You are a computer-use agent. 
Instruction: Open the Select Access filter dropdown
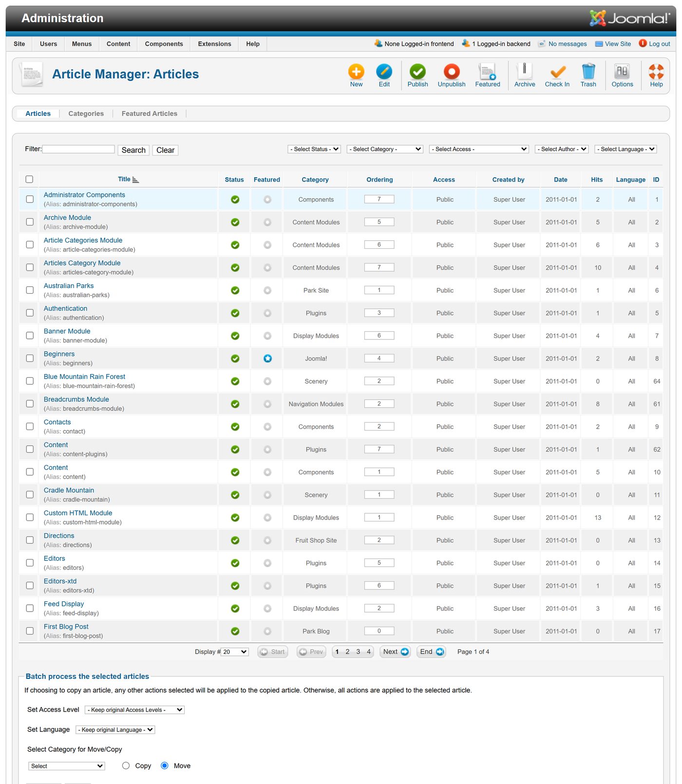click(x=479, y=149)
